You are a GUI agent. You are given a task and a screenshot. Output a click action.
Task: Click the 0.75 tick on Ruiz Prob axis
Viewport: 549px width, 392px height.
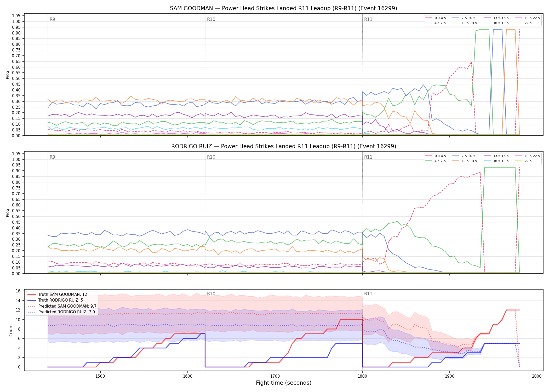pyautogui.click(x=16, y=188)
